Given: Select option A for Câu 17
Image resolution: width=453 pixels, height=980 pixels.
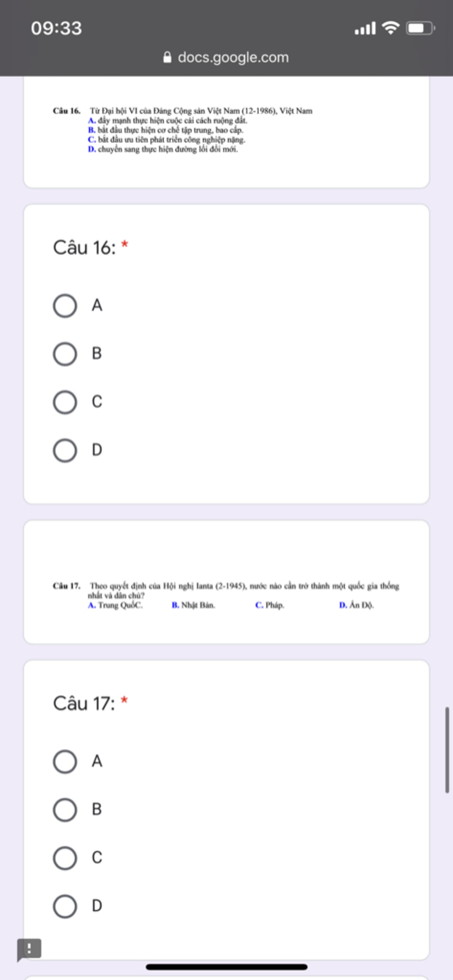Looking at the screenshot, I should pyautogui.click(x=65, y=761).
